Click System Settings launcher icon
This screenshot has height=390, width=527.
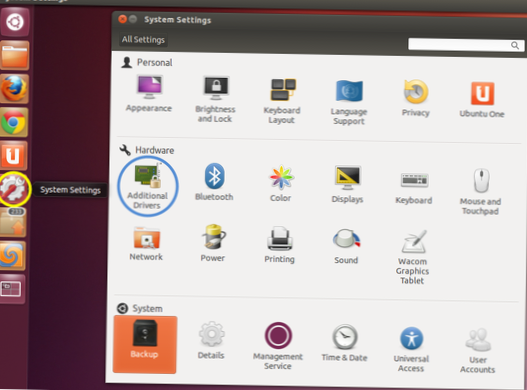[13, 189]
